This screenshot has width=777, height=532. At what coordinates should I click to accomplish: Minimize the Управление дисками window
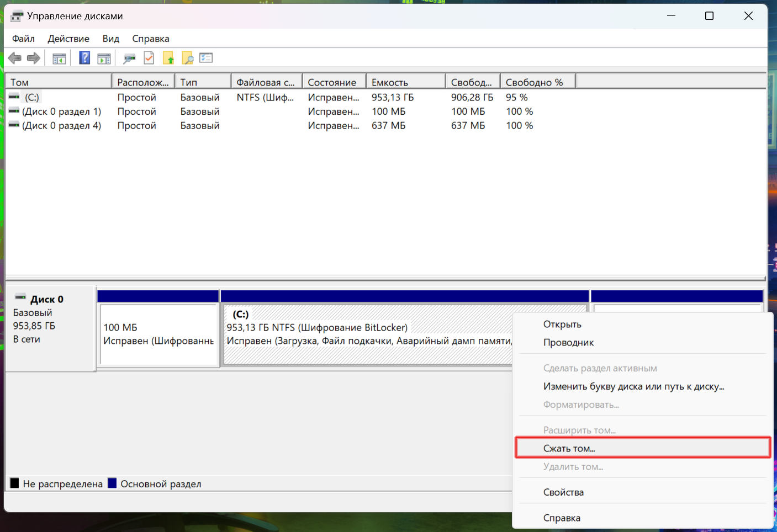(x=671, y=16)
